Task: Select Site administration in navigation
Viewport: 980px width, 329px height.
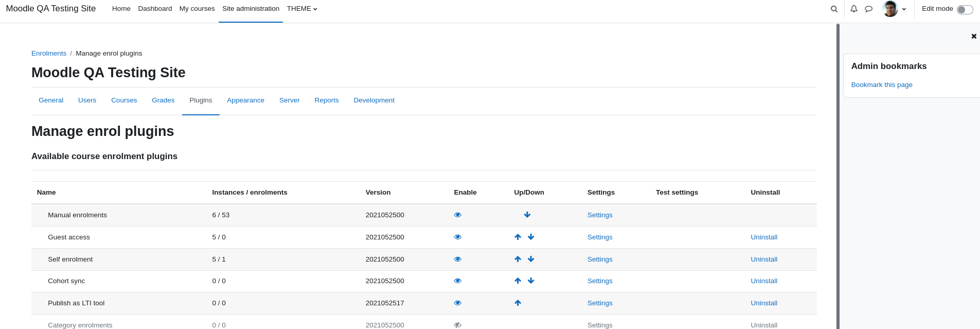Action: 251,9
